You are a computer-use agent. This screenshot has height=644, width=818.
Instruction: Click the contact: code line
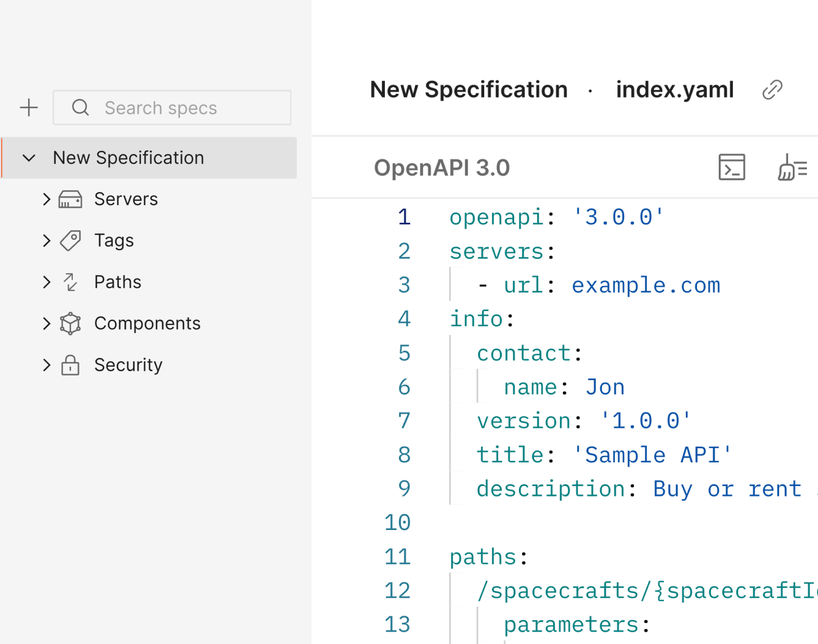(529, 353)
